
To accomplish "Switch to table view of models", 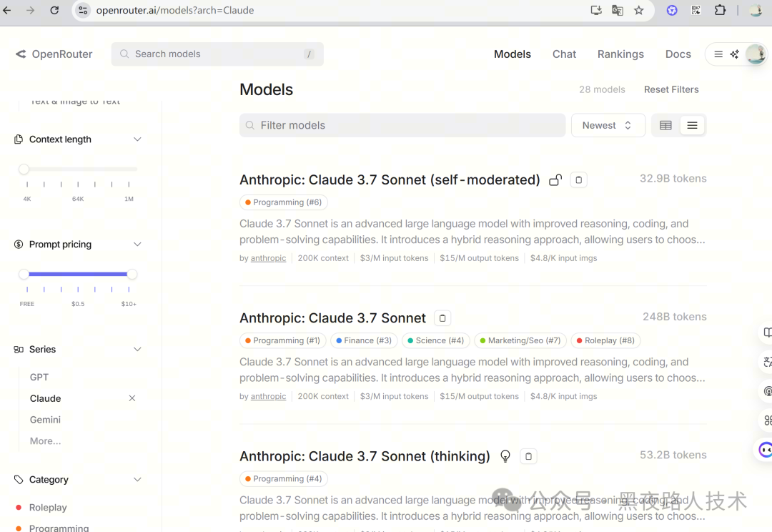I will tap(665, 125).
